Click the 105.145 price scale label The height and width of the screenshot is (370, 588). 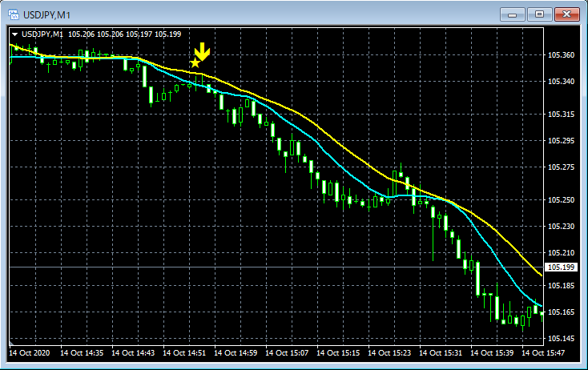tap(561, 339)
